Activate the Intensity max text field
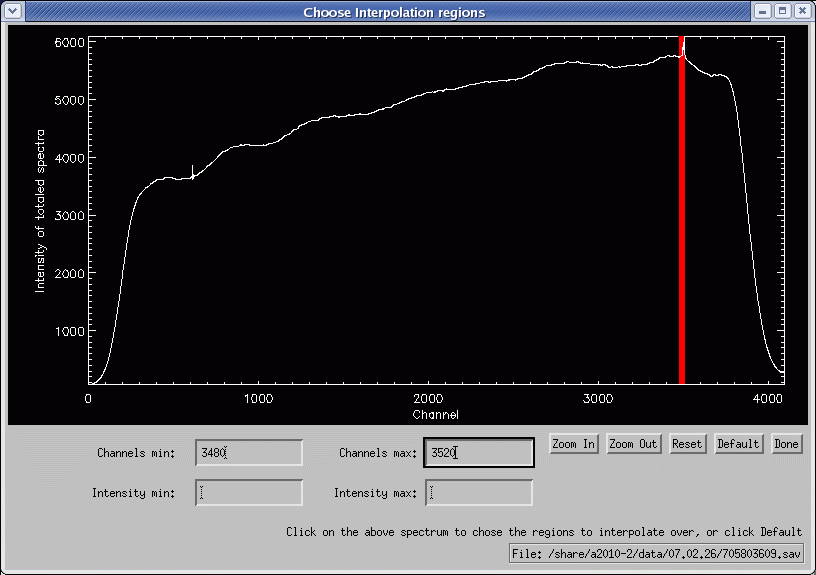Screen dimensions: 816x575 479,493
